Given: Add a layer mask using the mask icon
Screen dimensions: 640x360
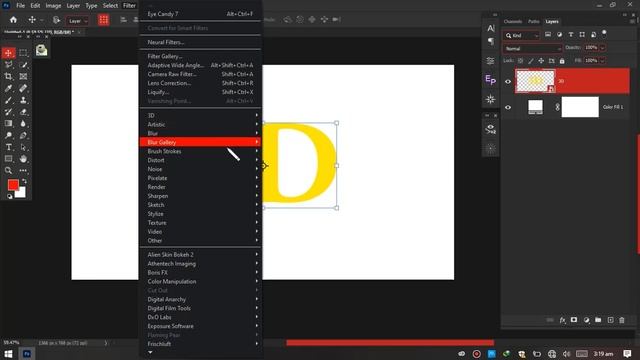Looking at the screenshot, I should pyautogui.click(x=574, y=320).
